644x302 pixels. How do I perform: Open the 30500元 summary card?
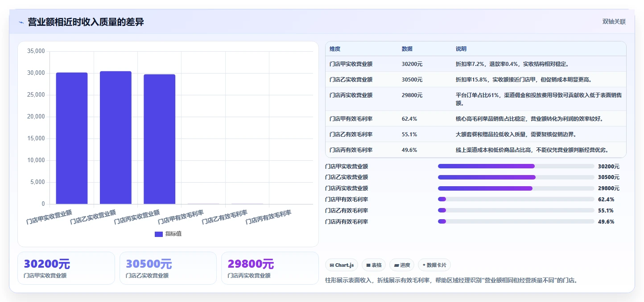[x=168, y=268]
